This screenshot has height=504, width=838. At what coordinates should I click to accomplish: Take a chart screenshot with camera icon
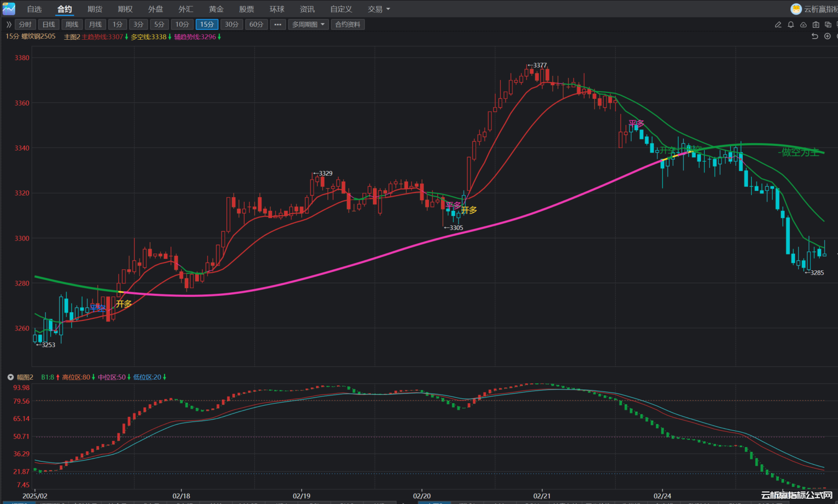click(816, 25)
